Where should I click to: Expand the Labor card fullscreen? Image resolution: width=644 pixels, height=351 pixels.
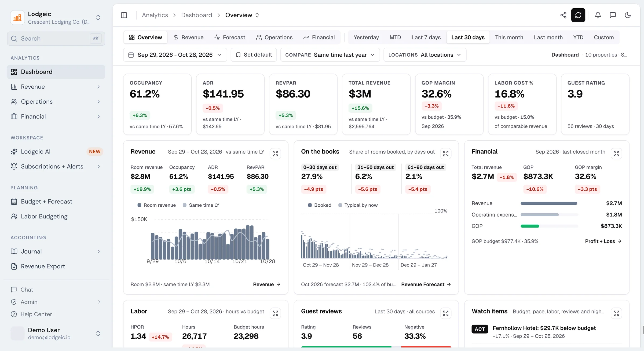(275, 313)
